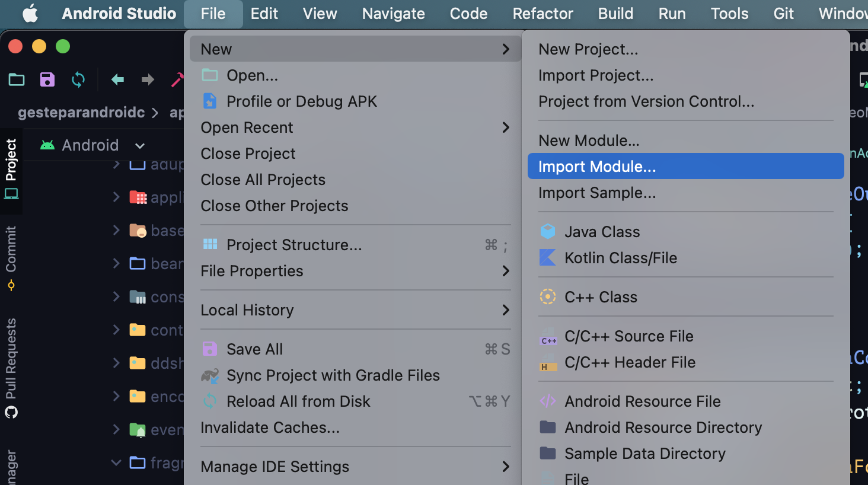Expand the Android view dropdown
This screenshot has width=868, height=485.
point(140,146)
